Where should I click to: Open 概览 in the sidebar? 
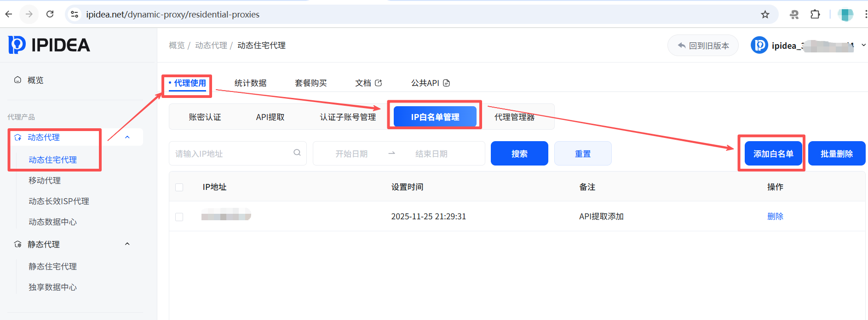[35, 80]
